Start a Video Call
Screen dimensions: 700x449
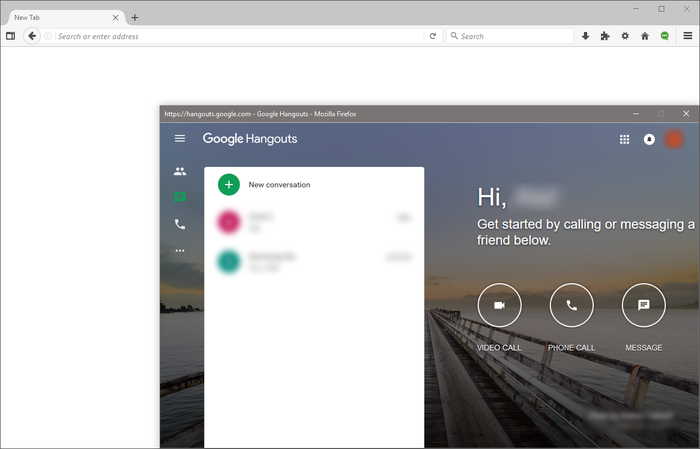click(x=500, y=305)
